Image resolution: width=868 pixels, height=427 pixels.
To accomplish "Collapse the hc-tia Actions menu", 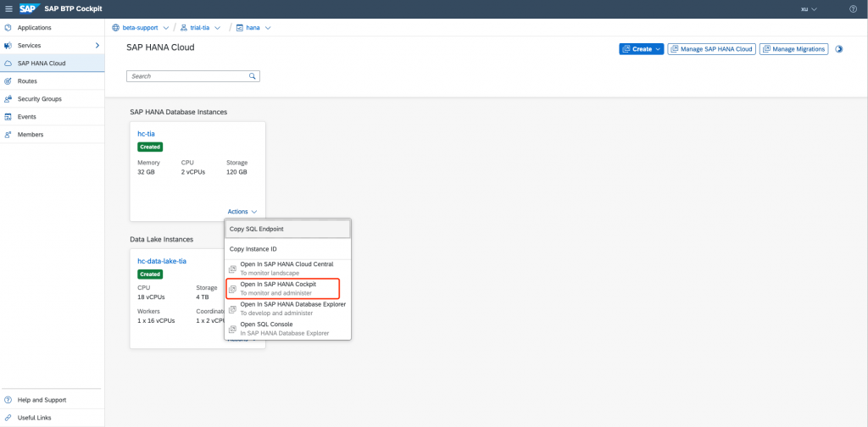I will 242,212.
